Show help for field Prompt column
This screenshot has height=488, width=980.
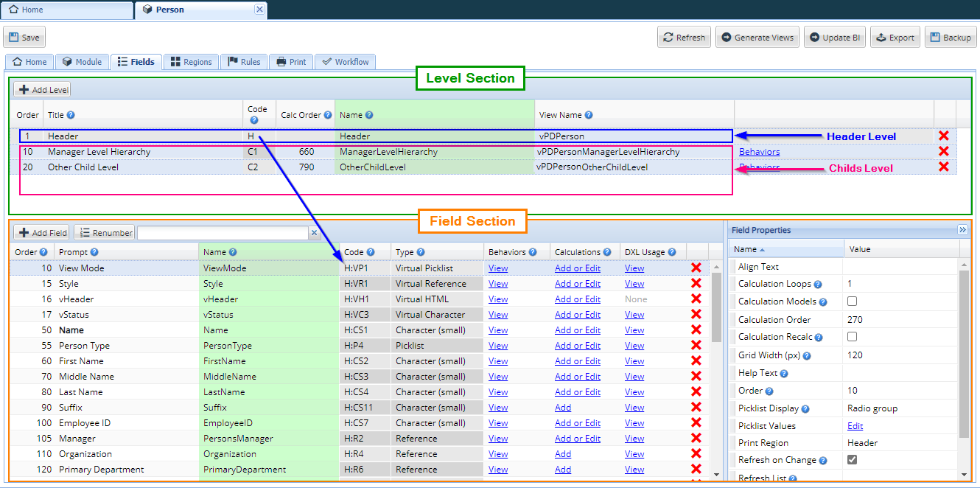[x=94, y=252]
